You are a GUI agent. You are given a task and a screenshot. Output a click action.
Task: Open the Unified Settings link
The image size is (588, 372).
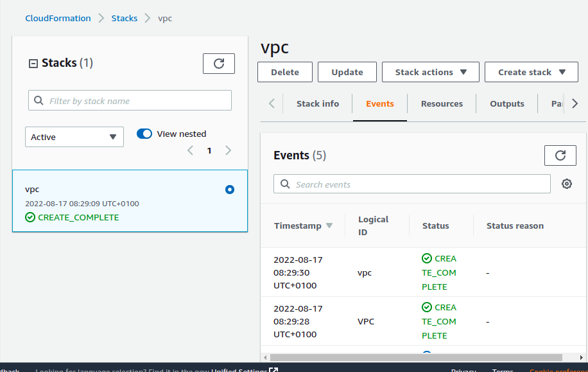pos(239,370)
